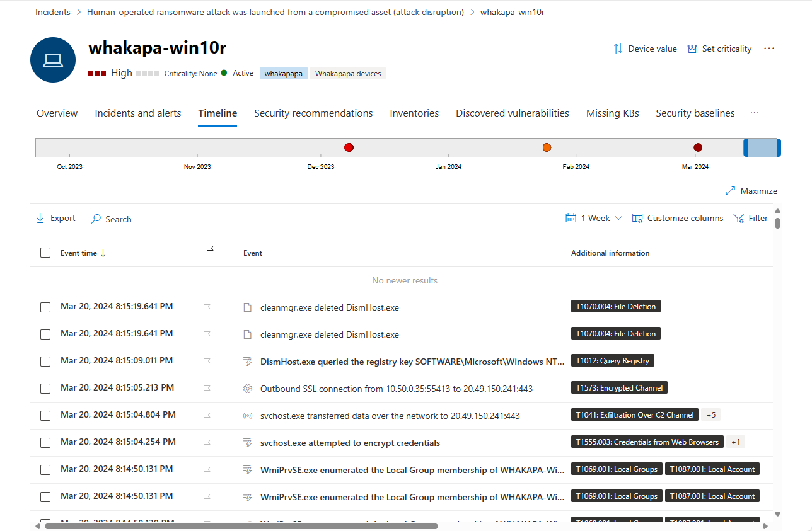Viewport: 812px width, 531px height.
Task: Check the second WmiPrvSE.exe enumerated row
Action: click(x=45, y=497)
